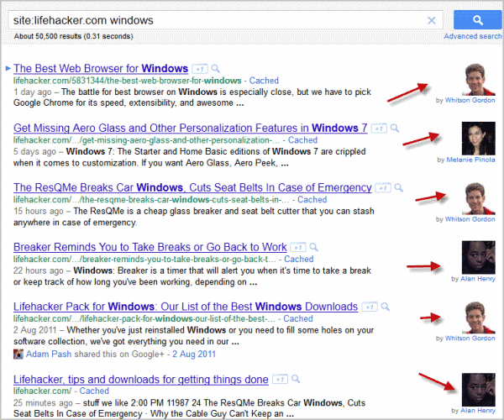Image resolution: width=504 pixels, height=420 pixels.
Task: Open Cached link for lifehacker.com/ result
Action: (94, 391)
